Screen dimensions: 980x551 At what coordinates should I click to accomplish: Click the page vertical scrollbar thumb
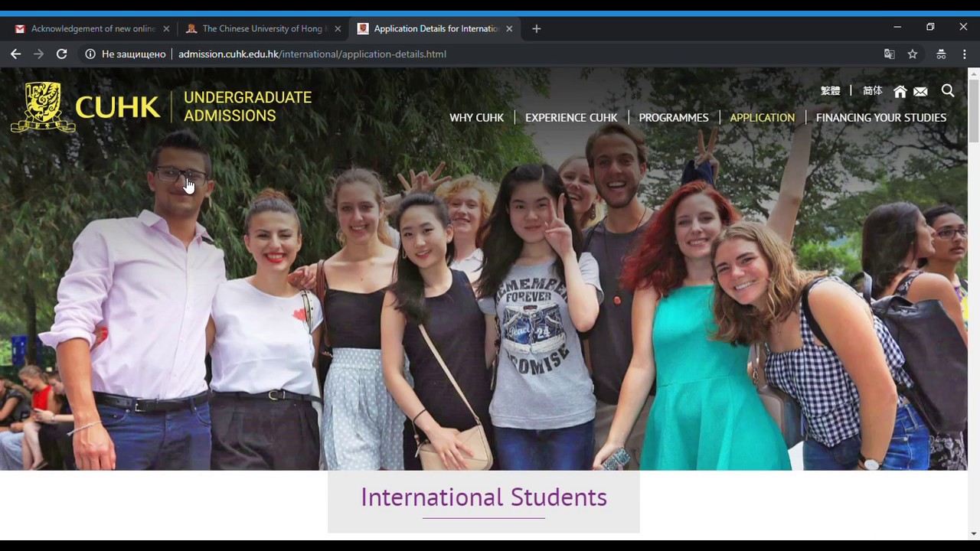973,110
